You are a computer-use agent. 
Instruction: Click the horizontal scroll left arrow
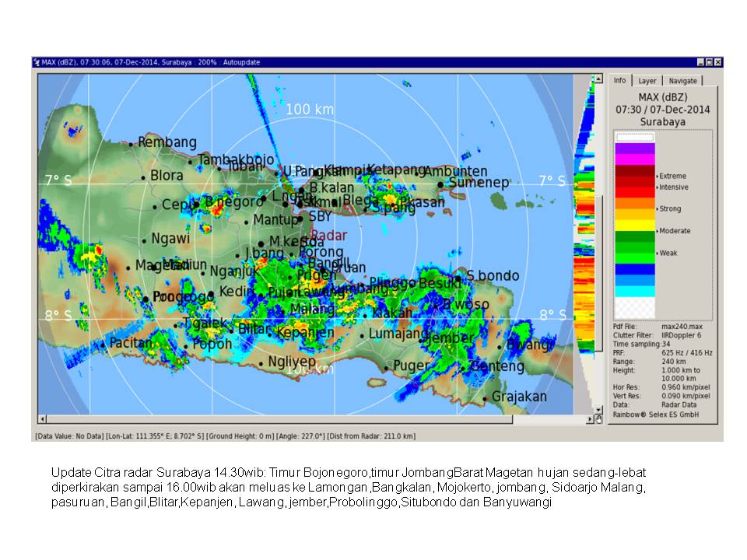tap(42, 419)
